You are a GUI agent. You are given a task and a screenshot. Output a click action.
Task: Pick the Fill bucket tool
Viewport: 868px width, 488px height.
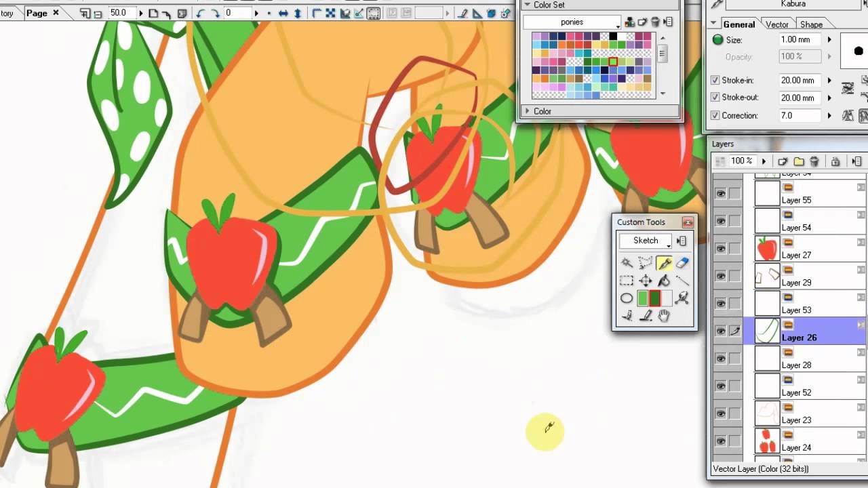[x=664, y=281]
